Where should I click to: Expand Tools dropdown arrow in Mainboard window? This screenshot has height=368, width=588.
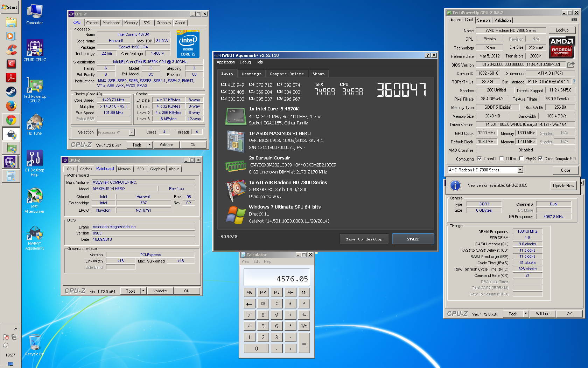click(143, 291)
